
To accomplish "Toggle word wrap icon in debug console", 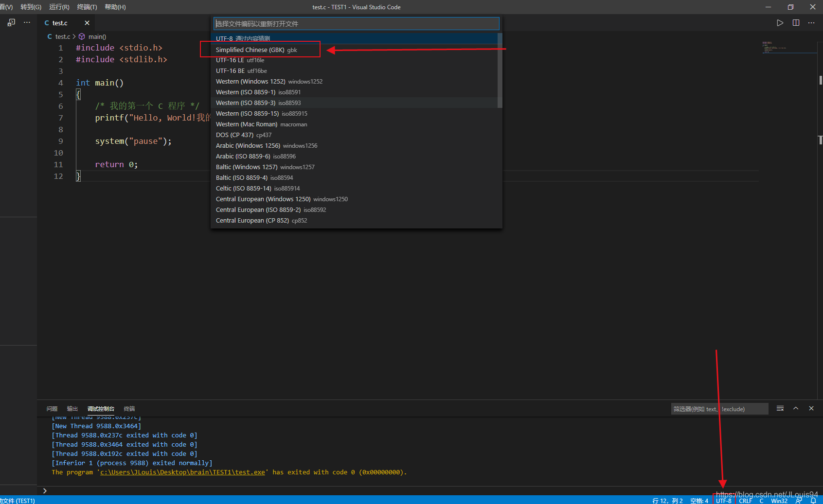I will click(780, 409).
